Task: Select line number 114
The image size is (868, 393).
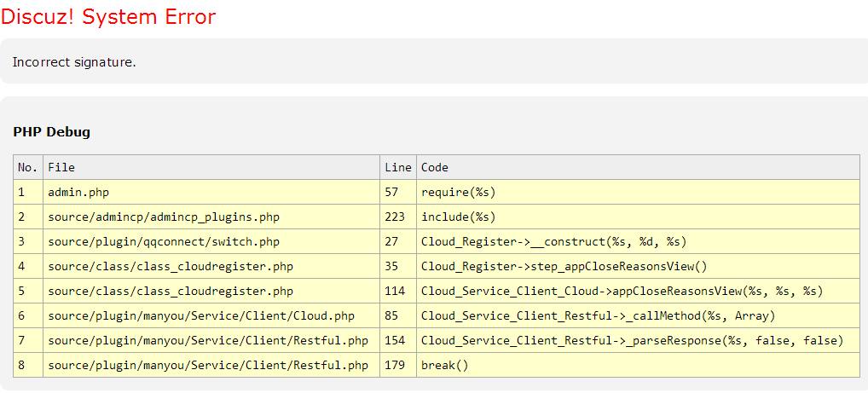Action: (398, 292)
